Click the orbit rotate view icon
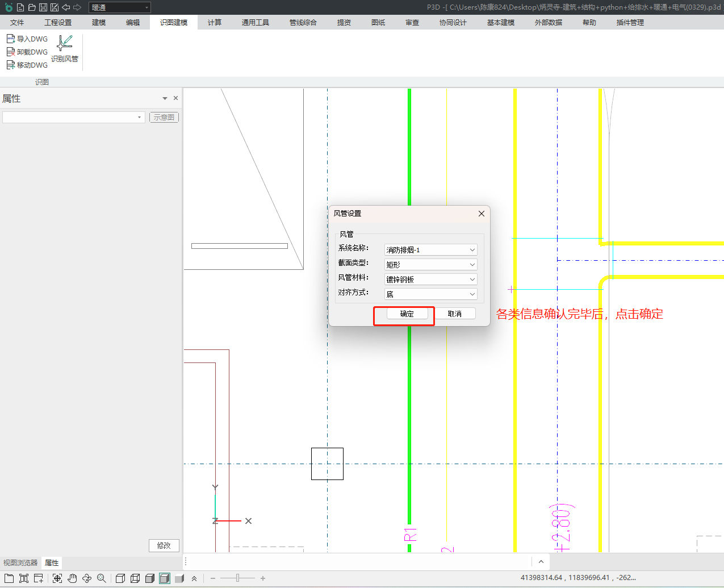The image size is (724, 588). point(87,578)
